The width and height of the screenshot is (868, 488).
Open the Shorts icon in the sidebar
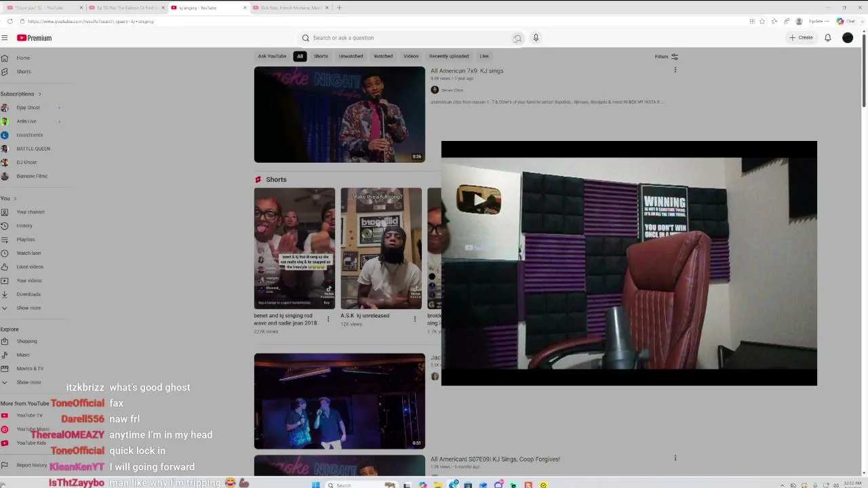point(5,72)
